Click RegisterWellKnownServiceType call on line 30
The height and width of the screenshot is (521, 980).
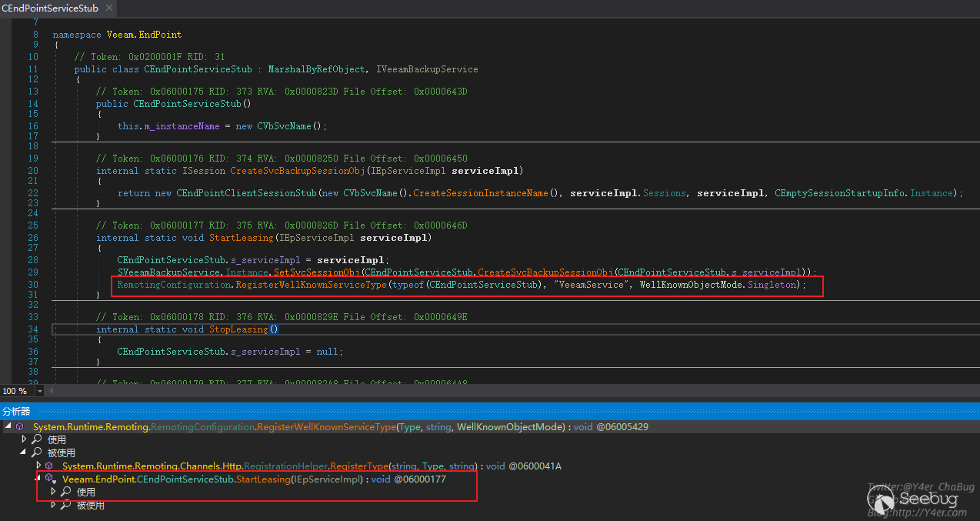(310, 285)
